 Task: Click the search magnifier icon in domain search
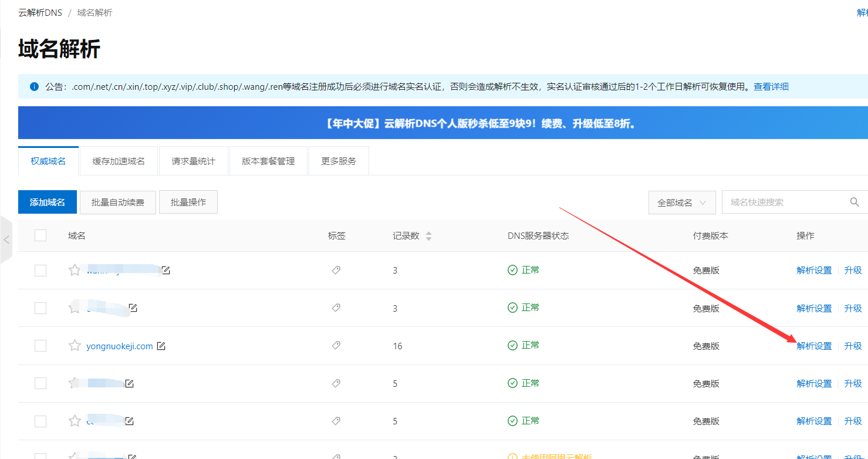pos(855,202)
